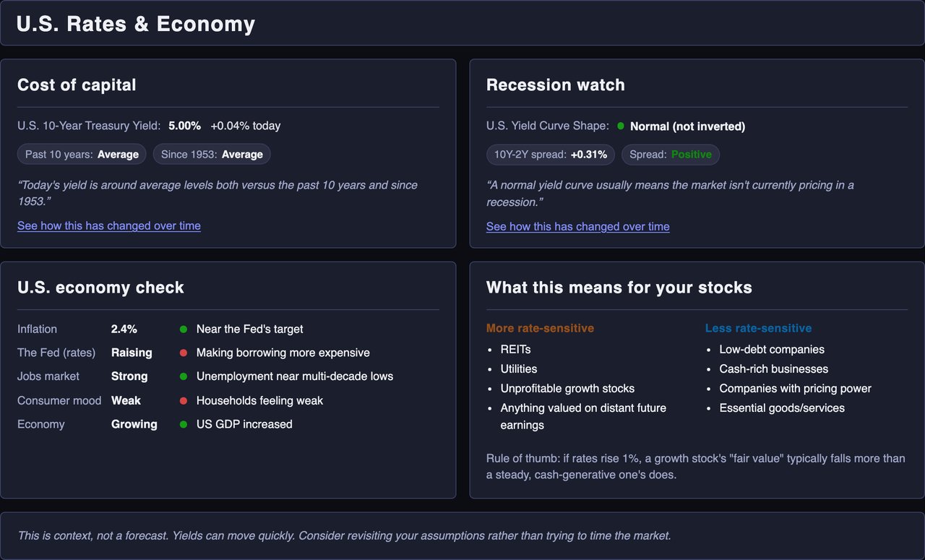Click Essential goods/services list item
Screen dimensions: 925x560
tap(782, 408)
